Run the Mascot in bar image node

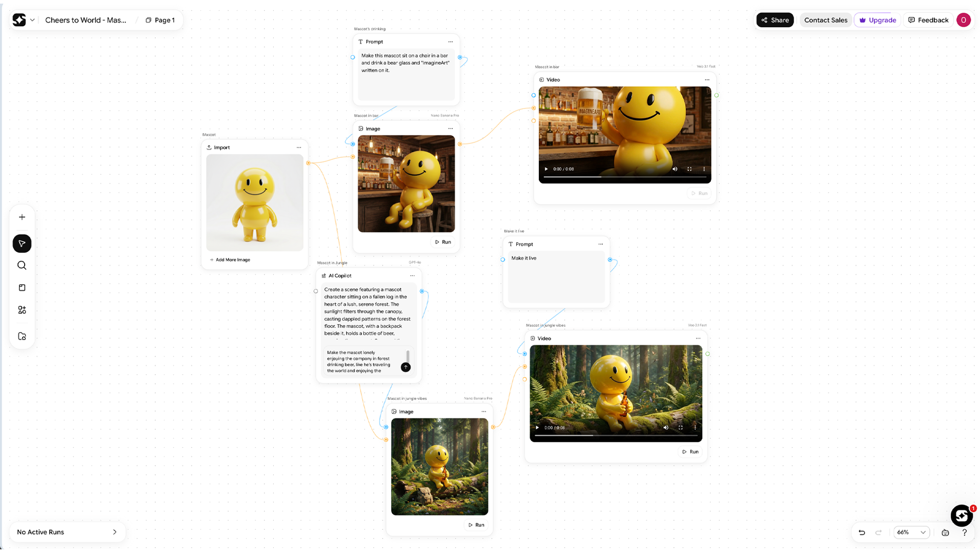(443, 242)
